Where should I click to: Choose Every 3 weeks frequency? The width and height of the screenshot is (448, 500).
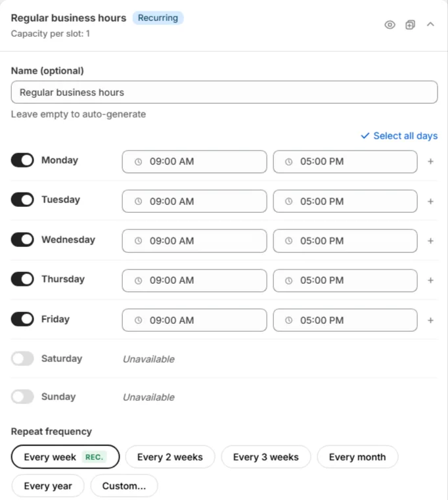tap(265, 457)
